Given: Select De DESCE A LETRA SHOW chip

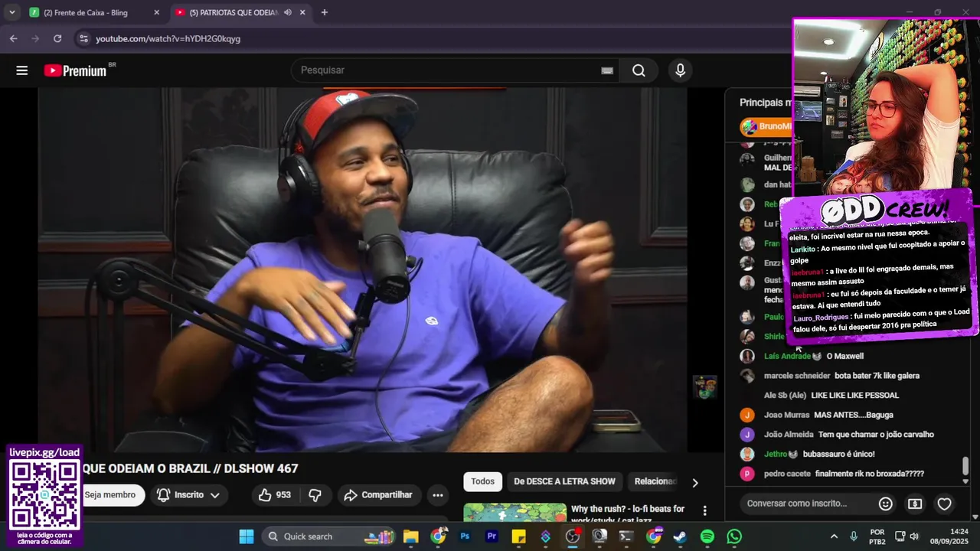Looking at the screenshot, I should (x=564, y=481).
